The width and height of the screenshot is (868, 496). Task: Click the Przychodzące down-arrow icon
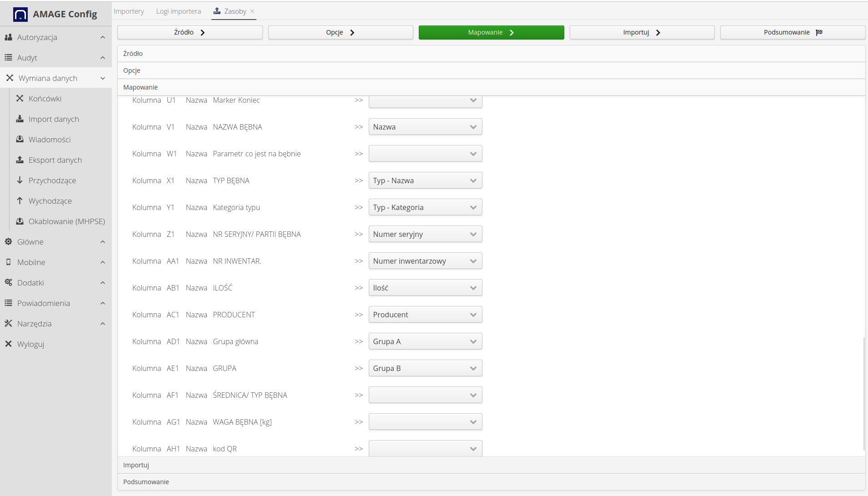pyautogui.click(x=20, y=180)
